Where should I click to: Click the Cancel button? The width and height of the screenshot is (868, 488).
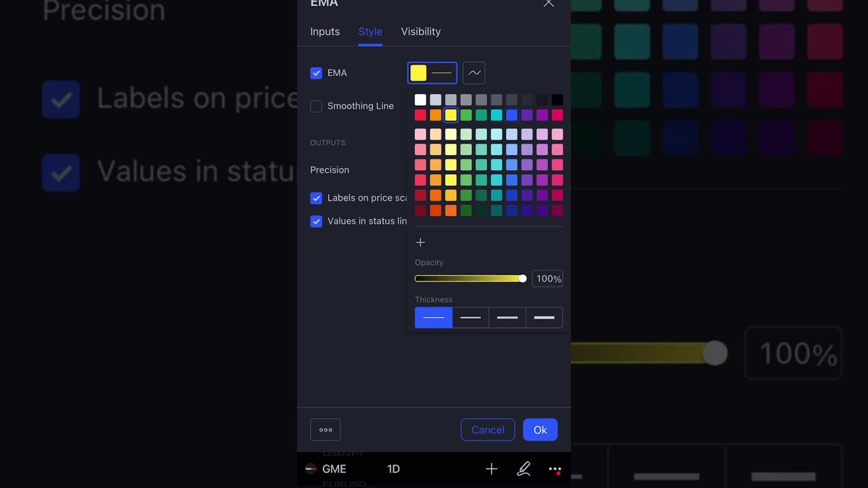point(488,430)
